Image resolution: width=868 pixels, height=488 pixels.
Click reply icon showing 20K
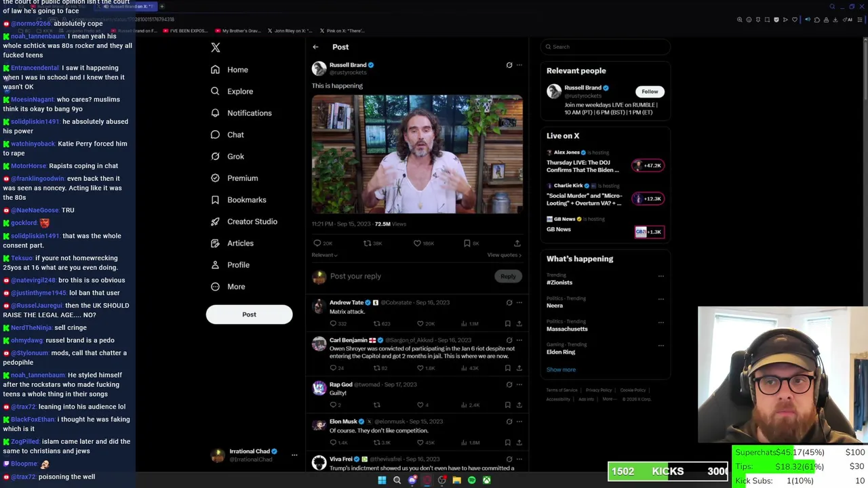click(x=317, y=243)
